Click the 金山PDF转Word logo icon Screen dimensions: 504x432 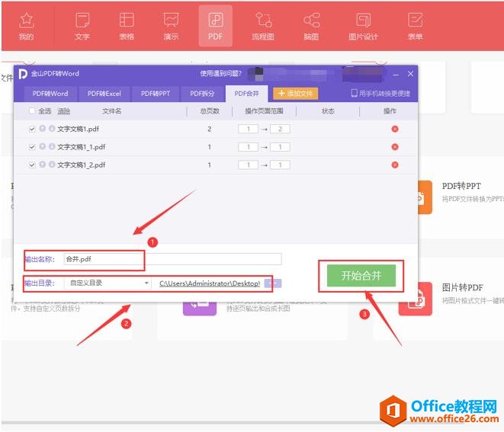[23, 74]
